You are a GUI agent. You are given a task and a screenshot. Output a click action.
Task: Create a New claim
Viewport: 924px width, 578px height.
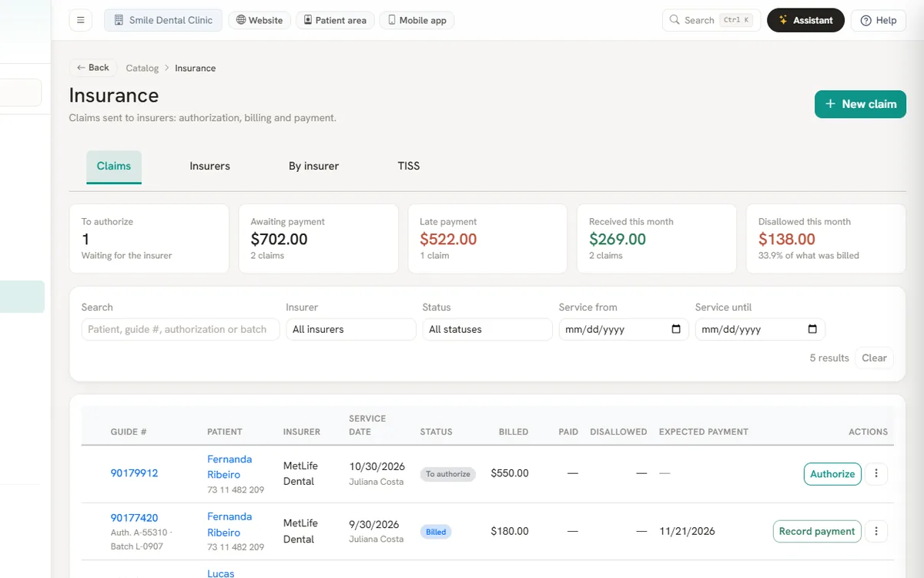(x=860, y=104)
